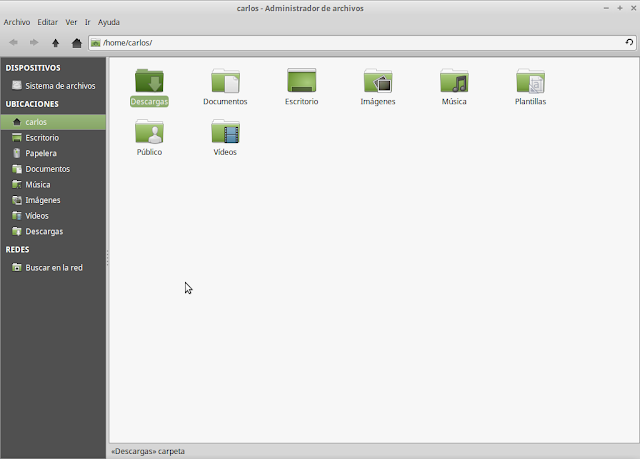Viewport: 640px width, 459px height.
Task: Open Papelera label in sidebar
Action: [x=41, y=153]
